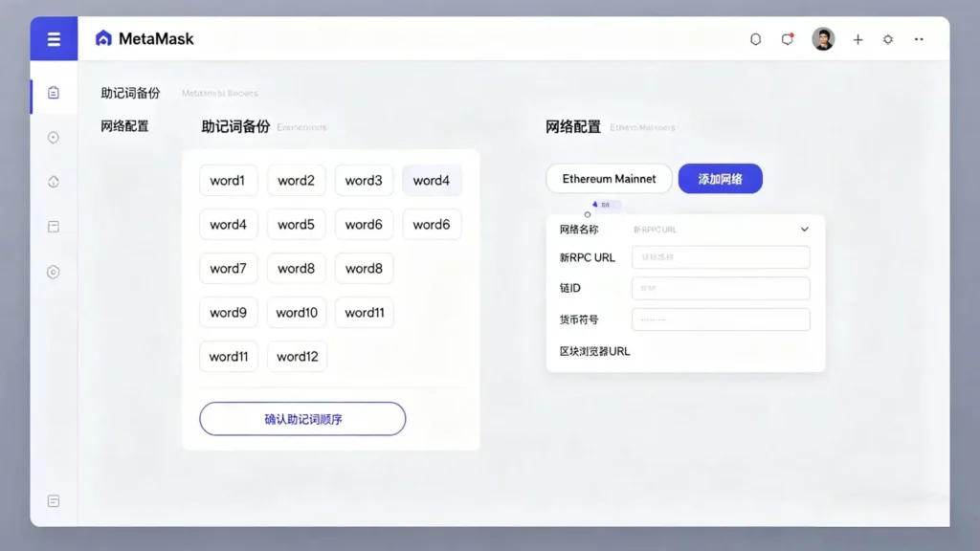The image size is (980, 551).
Task: Open settings gear in header
Action: pos(888,39)
